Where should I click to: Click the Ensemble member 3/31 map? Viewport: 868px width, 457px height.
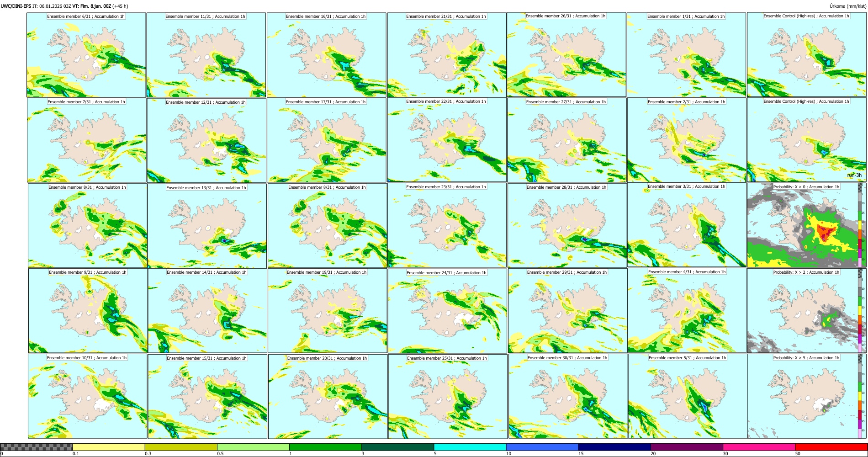tap(687, 225)
